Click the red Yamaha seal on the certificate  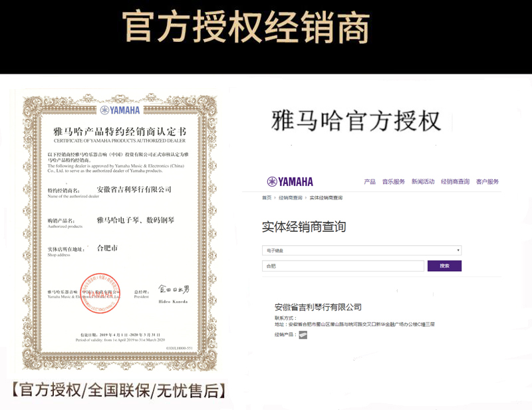[100, 293]
